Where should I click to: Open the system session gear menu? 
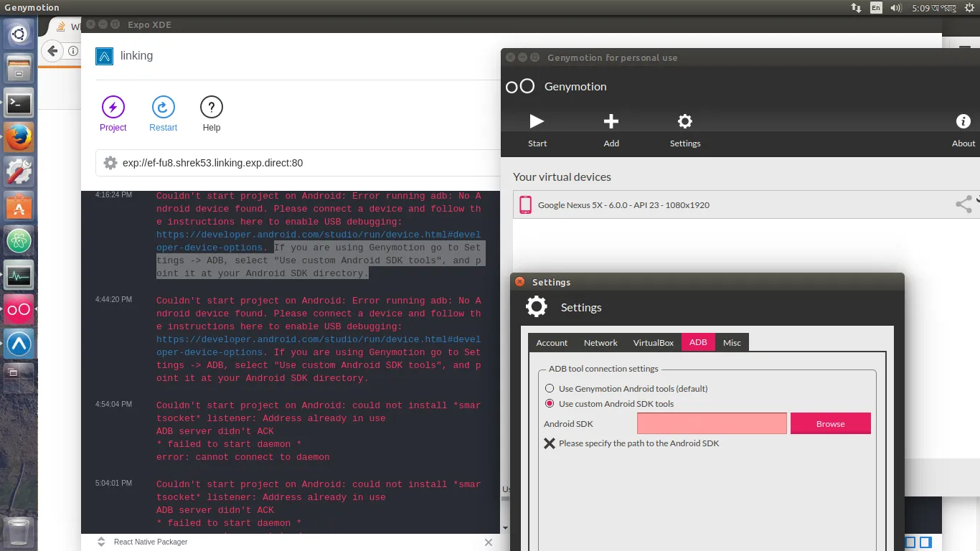969,8
